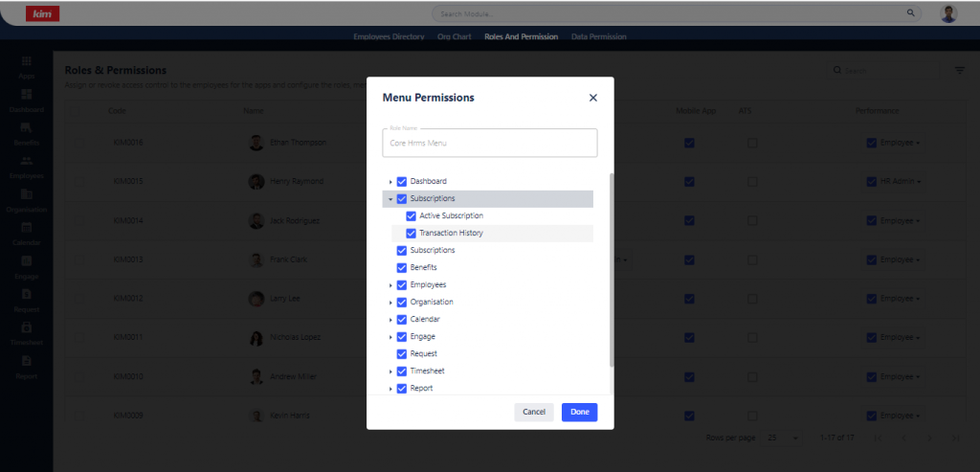Go to the first page of results
Screen dimensions: 980x472
pos(879,438)
